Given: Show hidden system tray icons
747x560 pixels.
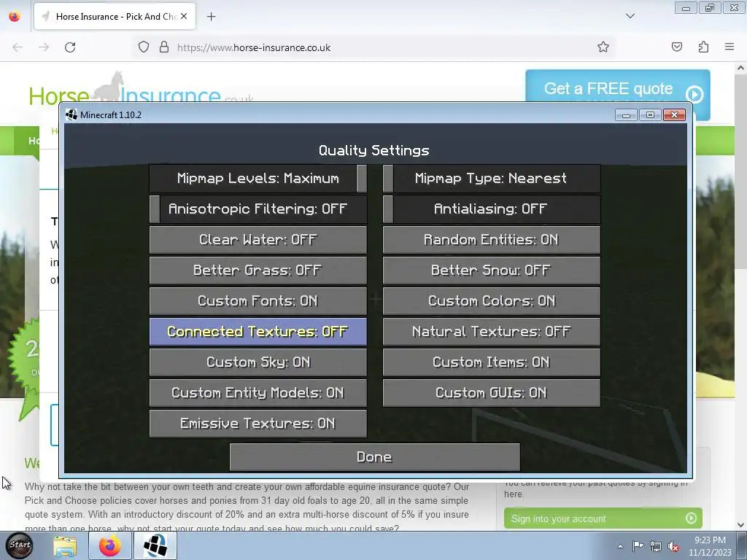Looking at the screenshot, I should click(620, 546).
